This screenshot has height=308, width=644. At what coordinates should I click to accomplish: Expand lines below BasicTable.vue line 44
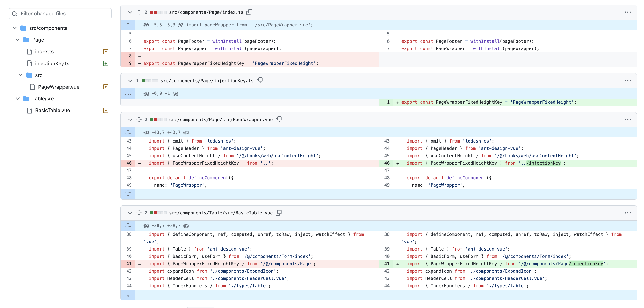[x=128, y=295]
